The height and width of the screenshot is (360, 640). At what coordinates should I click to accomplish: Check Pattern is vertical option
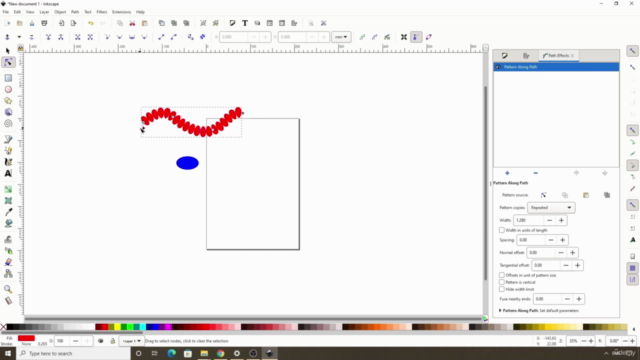click(502, 282)
